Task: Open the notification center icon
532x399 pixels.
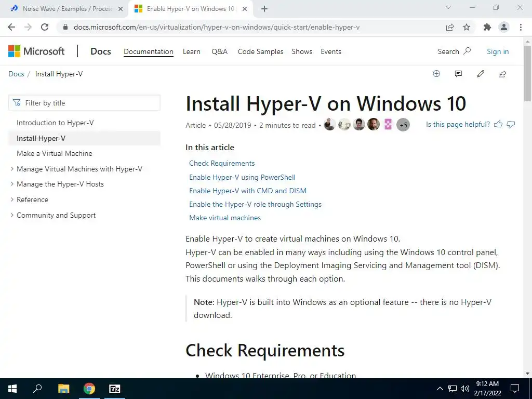Action: pos(515,389)
